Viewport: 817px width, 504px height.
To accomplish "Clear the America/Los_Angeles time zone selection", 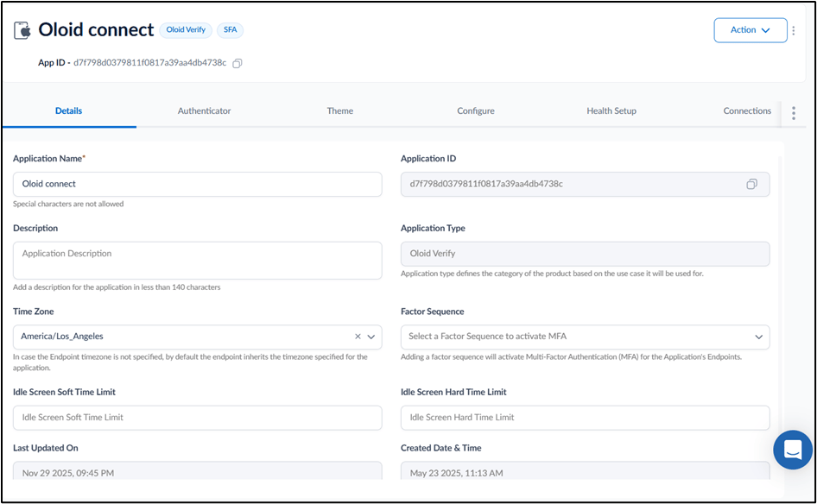I will click(358, 337).
